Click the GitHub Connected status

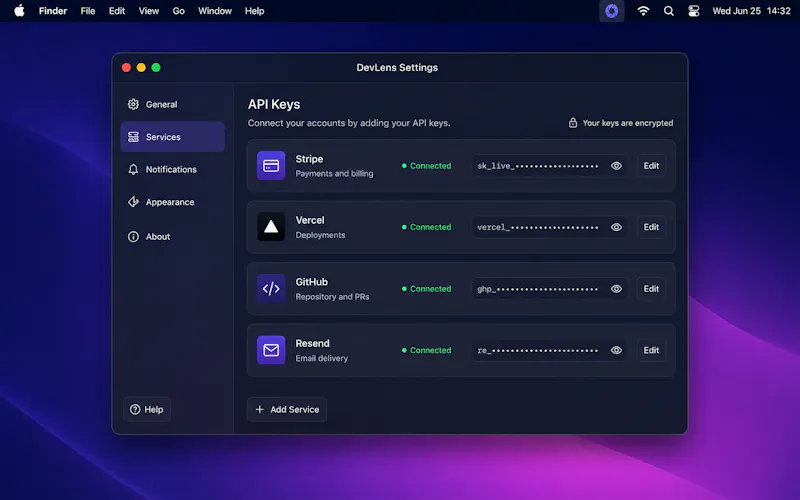pyautogui.click(x=427, y=289)
